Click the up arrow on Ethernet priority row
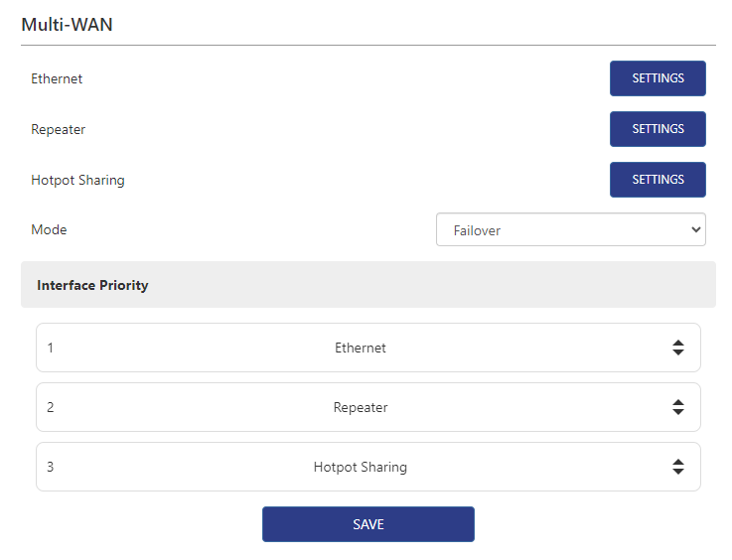The height and width of the screenshot is (560, 732). tap(678, 343)
